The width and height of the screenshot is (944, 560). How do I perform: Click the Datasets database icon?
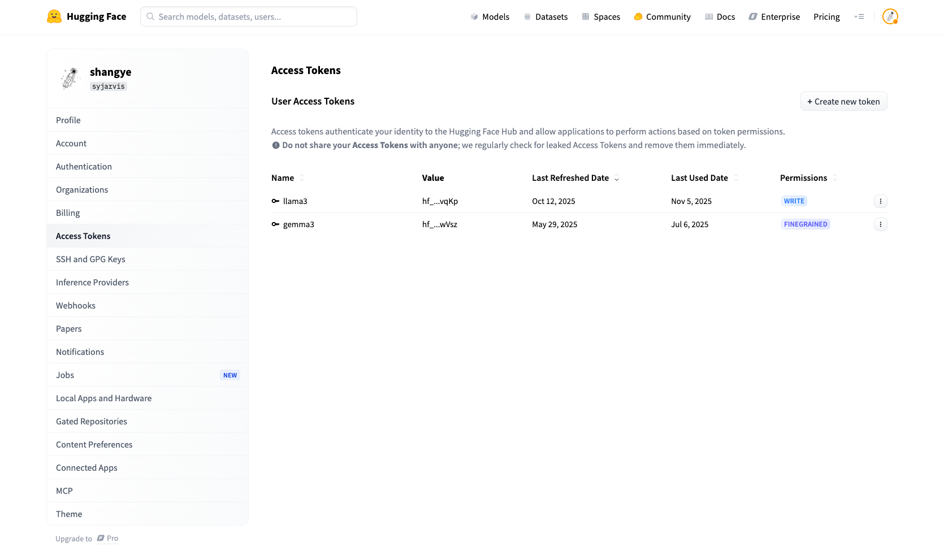coord(527,17)
